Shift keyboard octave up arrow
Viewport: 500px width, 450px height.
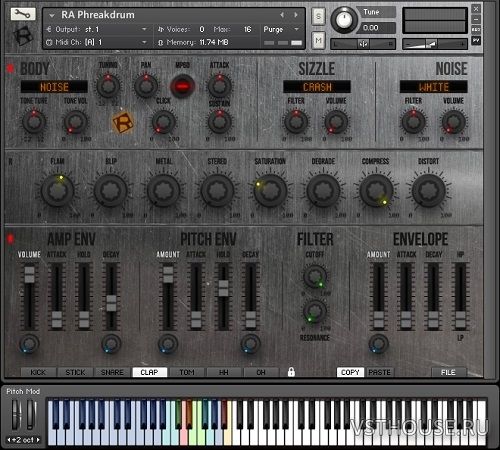click(38, 440)
